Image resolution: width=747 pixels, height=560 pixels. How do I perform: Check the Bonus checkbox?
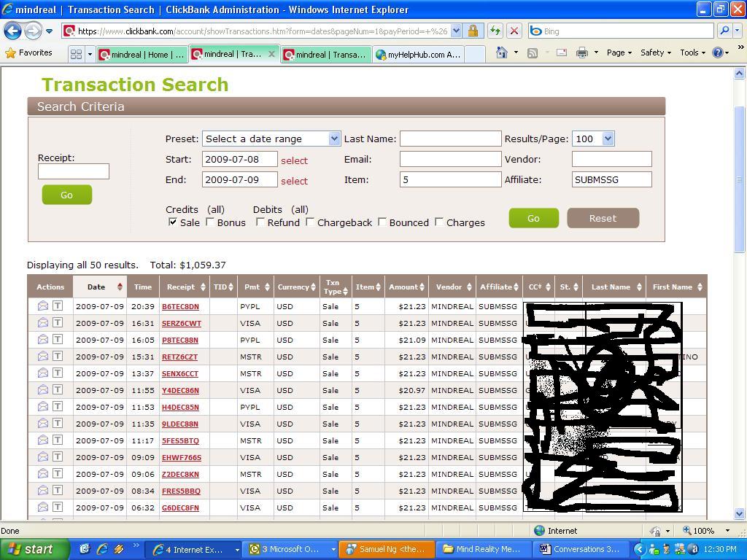pyautogui.click(x=210, y=222)
